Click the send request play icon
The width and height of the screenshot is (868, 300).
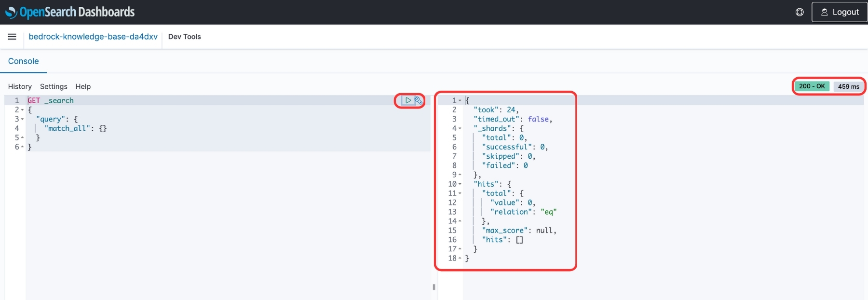408,100
